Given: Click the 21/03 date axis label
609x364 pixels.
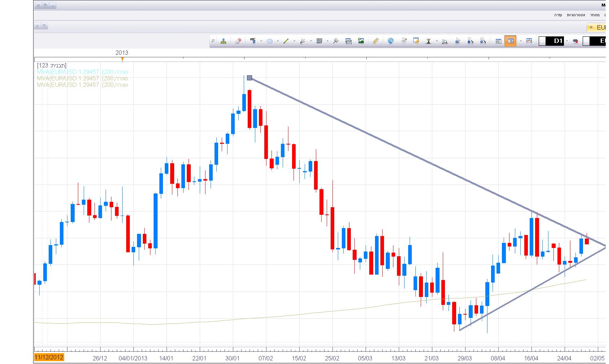Looking at the screenshot, I should pyautogui.click(x=432, y=358).
